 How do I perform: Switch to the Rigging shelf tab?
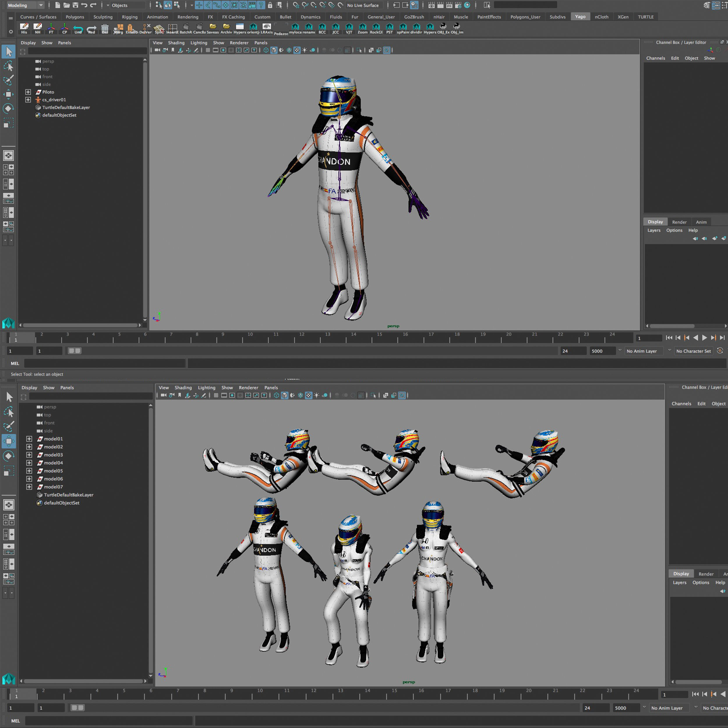pos(130,17)
